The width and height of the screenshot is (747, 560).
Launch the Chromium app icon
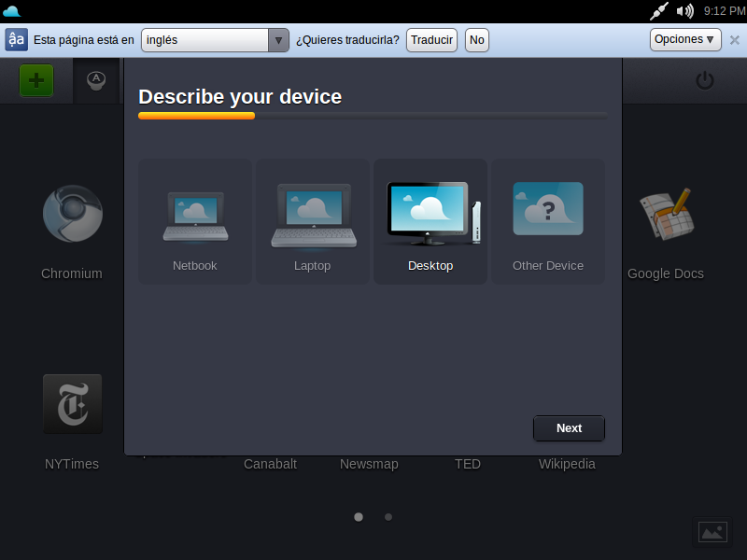72,216
